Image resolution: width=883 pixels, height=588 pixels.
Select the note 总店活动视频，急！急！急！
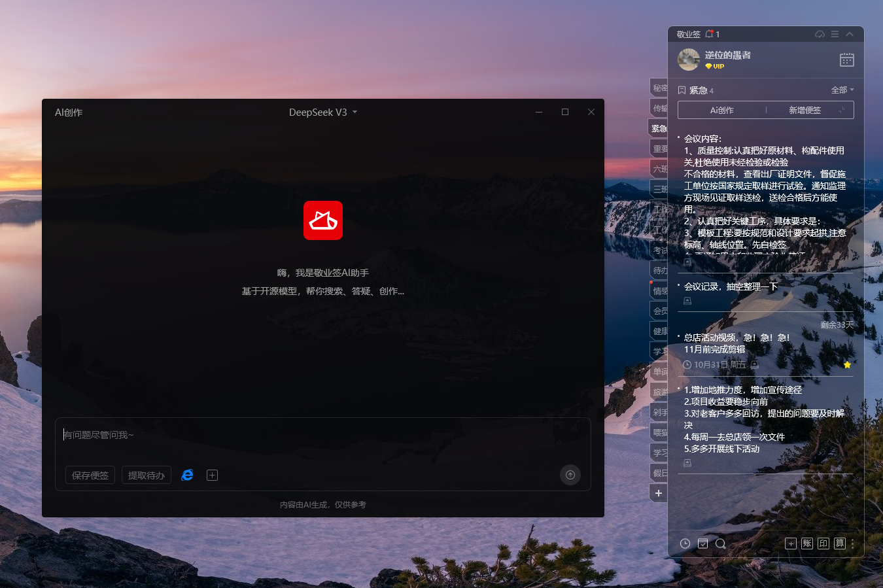click(x=737, y=337)
